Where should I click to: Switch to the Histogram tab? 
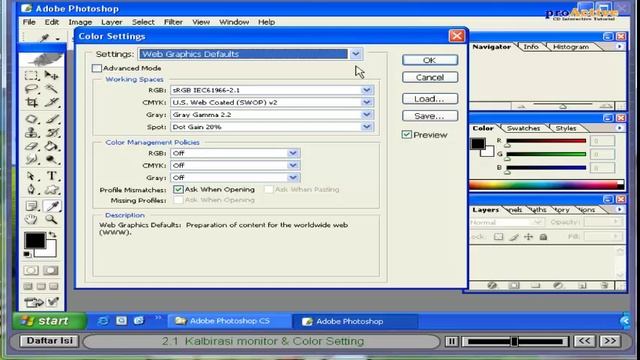click(x=571, y=47)
